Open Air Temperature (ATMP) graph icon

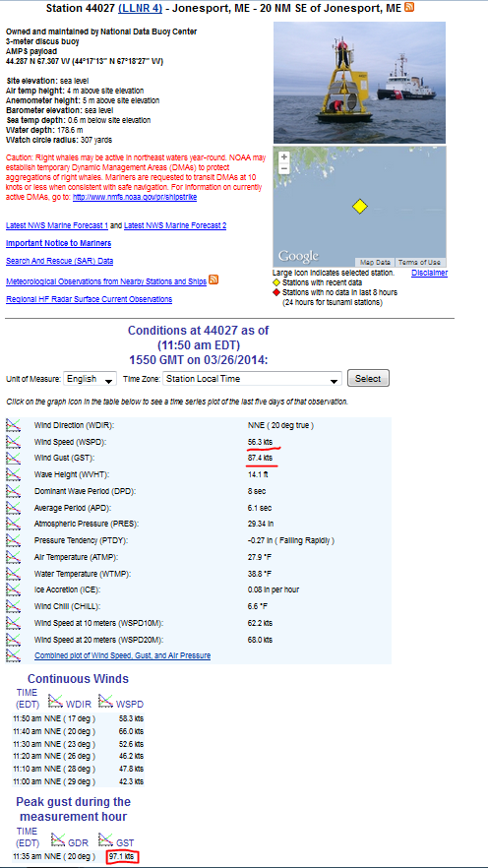point(13,557)
